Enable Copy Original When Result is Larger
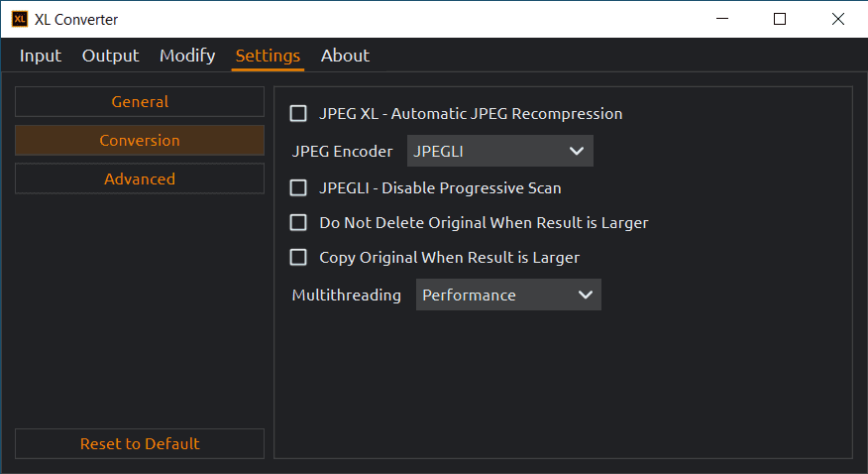Screen dimensions: 868x474 tap(298, 258)
